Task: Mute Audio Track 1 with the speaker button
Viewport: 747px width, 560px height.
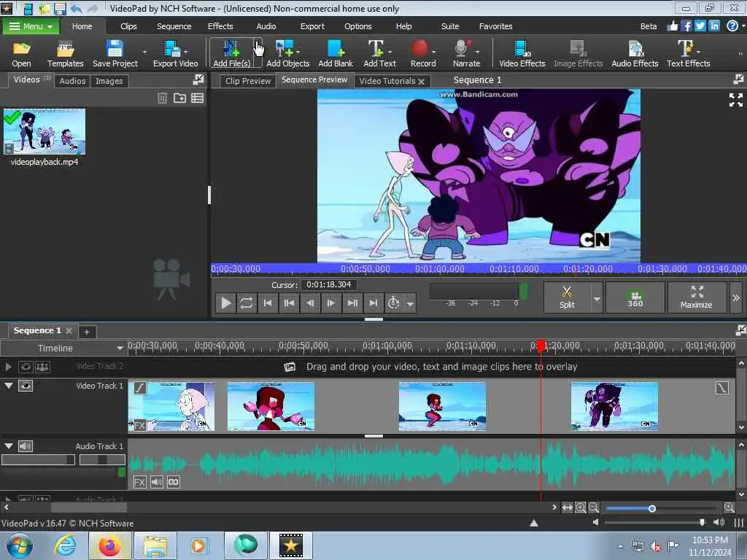Action: 26,446
